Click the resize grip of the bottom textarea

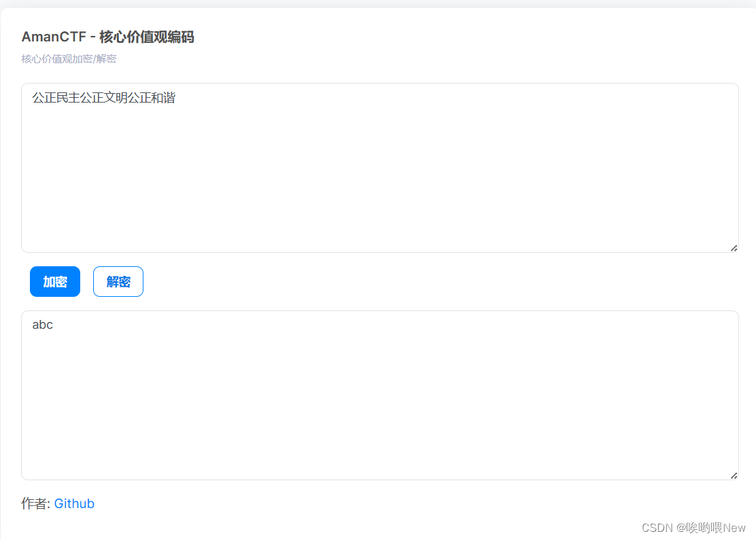click(733, 475)
